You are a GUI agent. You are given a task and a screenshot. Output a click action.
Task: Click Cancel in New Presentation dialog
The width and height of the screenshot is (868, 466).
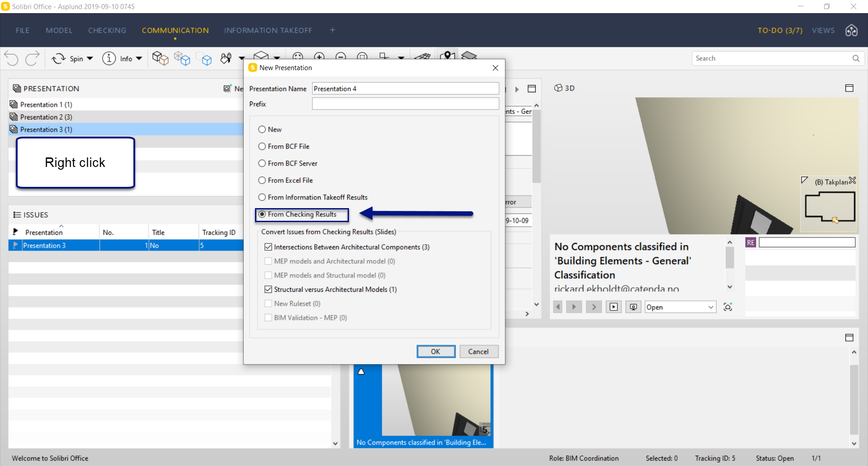479,352
